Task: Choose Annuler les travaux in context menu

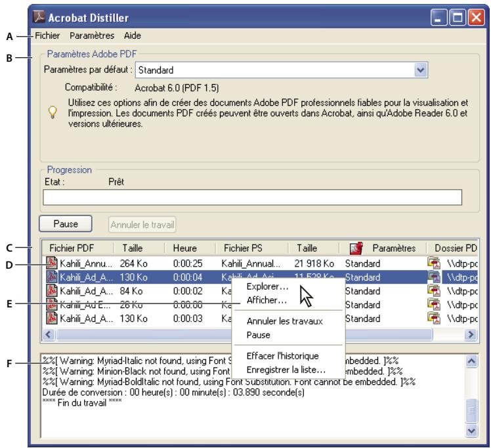Action: 285,321
